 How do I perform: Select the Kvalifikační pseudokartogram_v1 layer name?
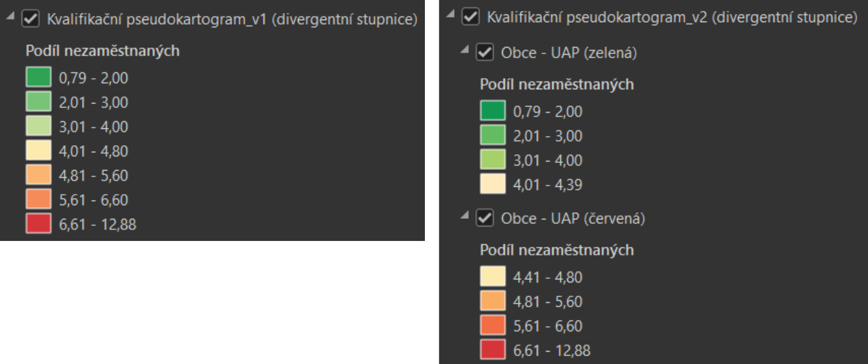pyautogui.click(x=232, y=20)
